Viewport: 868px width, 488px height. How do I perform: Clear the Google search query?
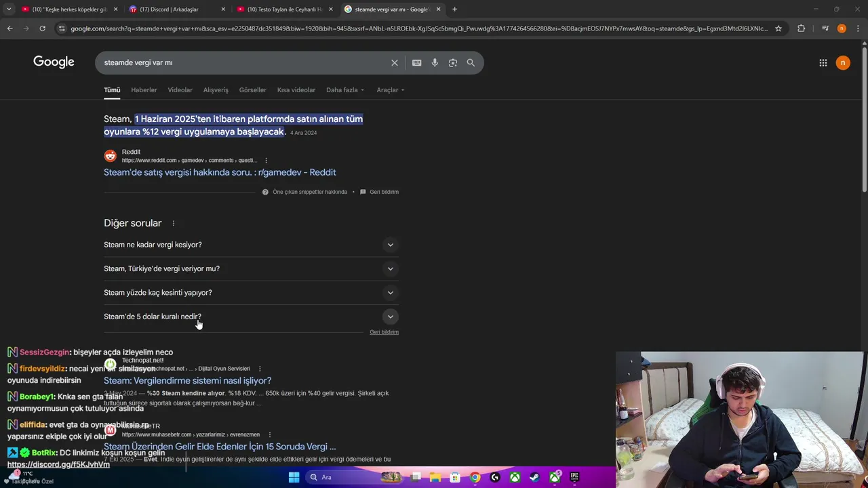click(x=395, y=62)
